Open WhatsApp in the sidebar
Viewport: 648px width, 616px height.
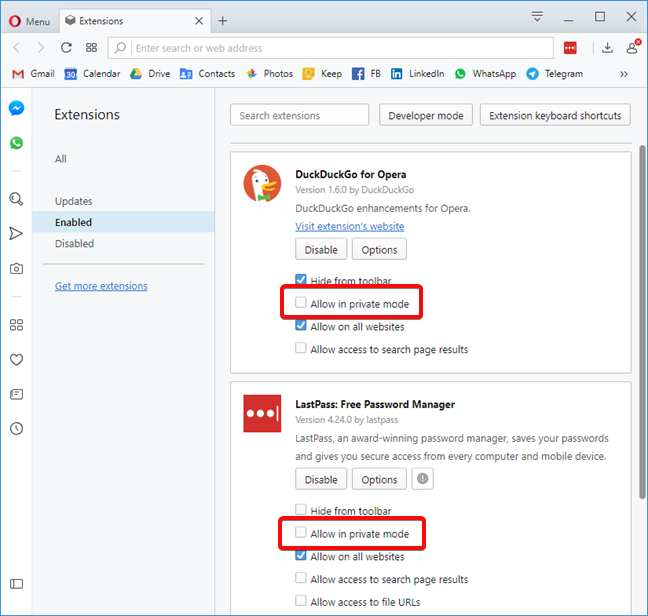coord(17,143)
